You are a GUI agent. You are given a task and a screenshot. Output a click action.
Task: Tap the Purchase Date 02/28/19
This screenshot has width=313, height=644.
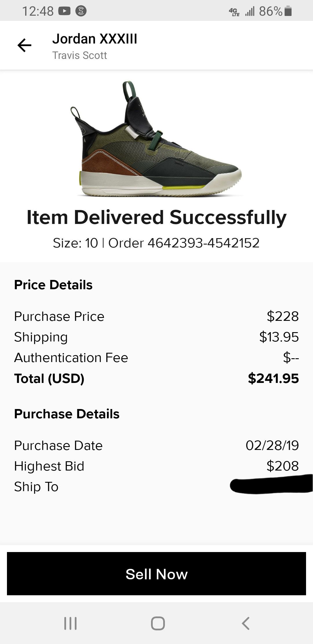[x=272, y=445]
